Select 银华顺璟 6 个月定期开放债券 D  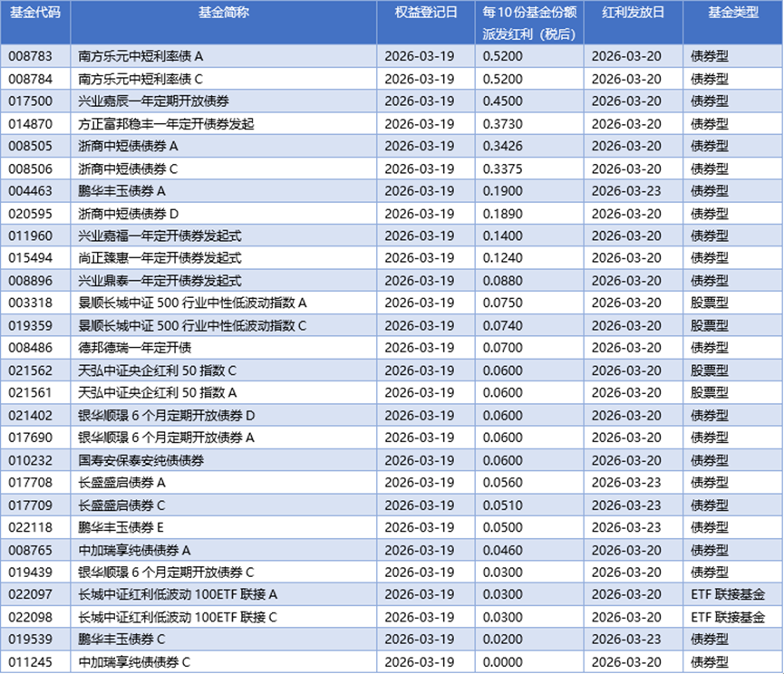(x=167, y=416)
